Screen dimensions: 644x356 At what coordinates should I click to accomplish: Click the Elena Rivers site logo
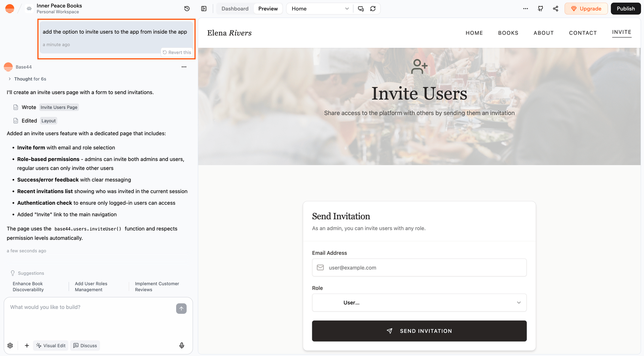coord(229,33)
